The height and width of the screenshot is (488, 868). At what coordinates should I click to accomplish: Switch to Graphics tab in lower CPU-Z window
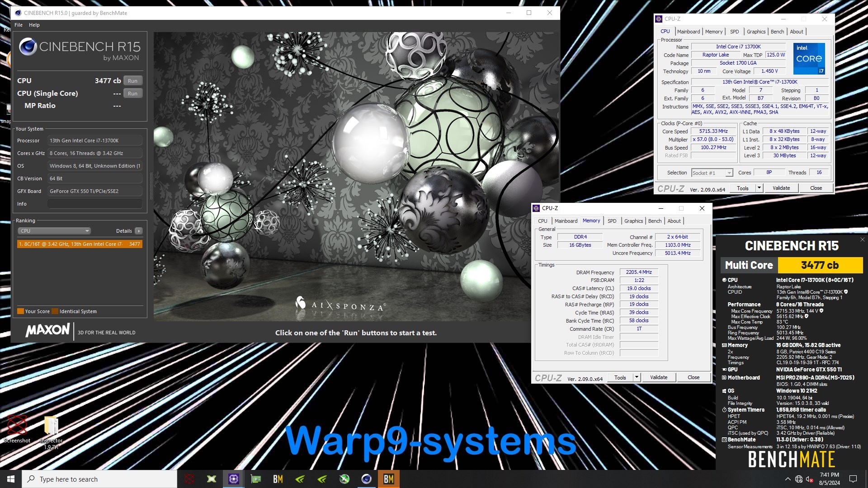[633, 221]
